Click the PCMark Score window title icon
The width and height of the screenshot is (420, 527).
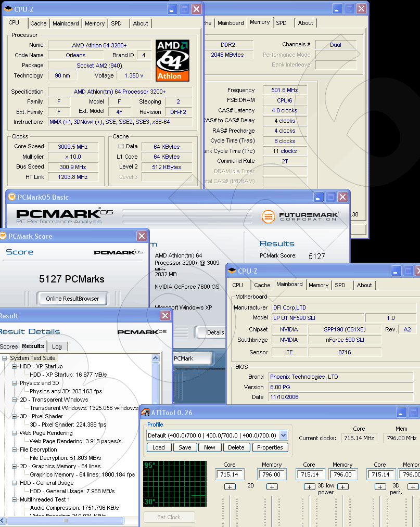point(3,236)
